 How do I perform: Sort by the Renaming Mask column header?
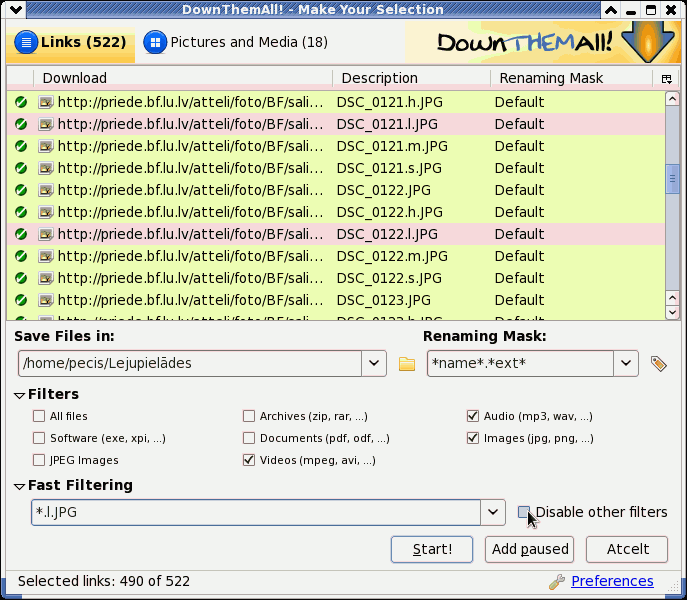[571, 78]
